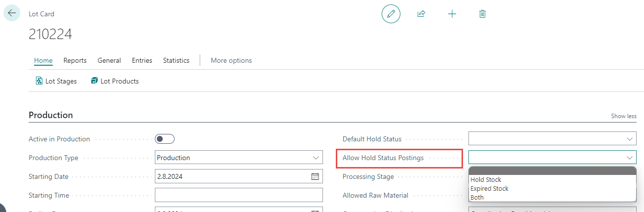The height and width of the screenshot is (212, 644).
Task: Expand the Default Hold Status dropdown
Action: (629, 139)
